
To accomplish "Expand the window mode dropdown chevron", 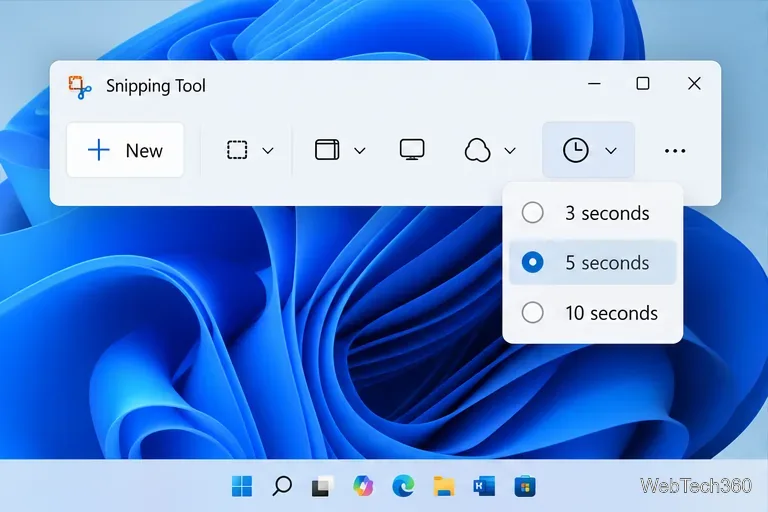I will pos(360,151).
